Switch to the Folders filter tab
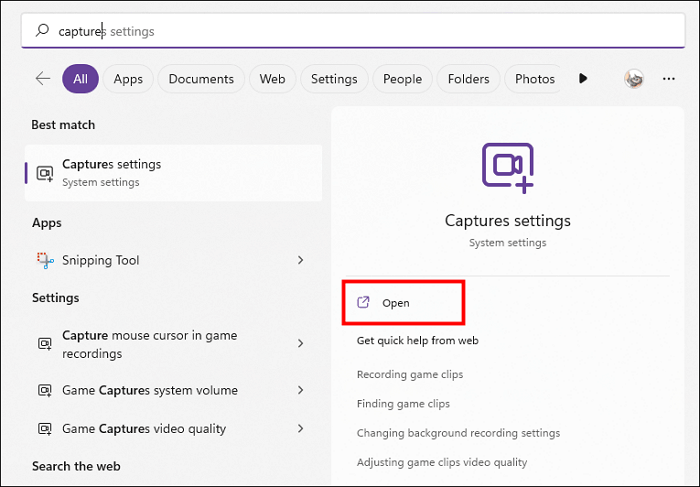700x487 pixels. click(468, 79)
